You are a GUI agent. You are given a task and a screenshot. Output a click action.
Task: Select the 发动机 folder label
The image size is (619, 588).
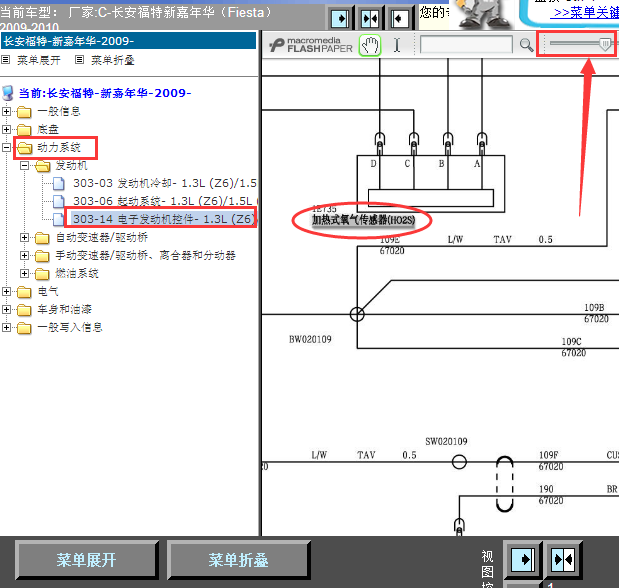[x=71, y=165]
